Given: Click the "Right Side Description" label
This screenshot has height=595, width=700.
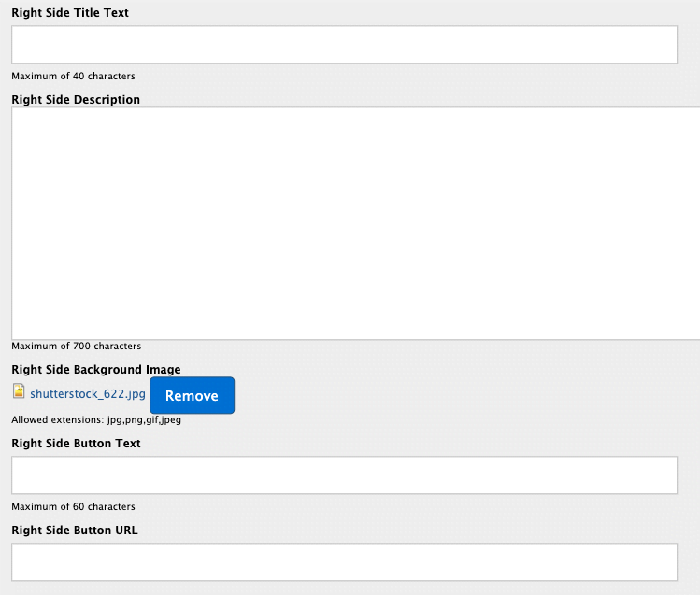Looking at the screenshot, I should coord(76,100).
